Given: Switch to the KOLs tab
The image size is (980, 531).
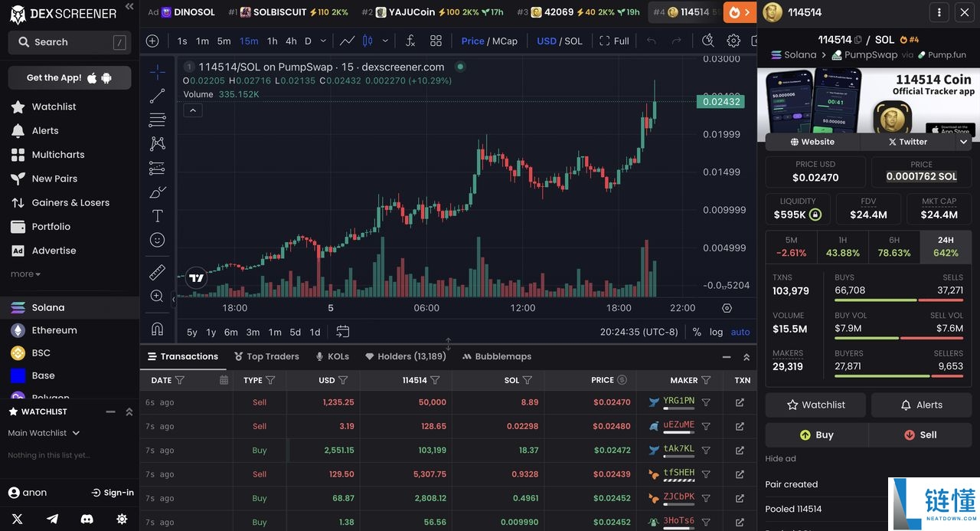Looking at the screenshot, I should pos(332,356).
